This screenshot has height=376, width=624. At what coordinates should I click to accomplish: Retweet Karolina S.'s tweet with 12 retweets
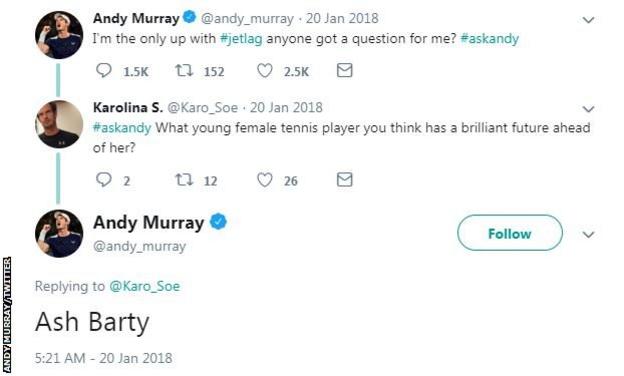coord(184,180)
